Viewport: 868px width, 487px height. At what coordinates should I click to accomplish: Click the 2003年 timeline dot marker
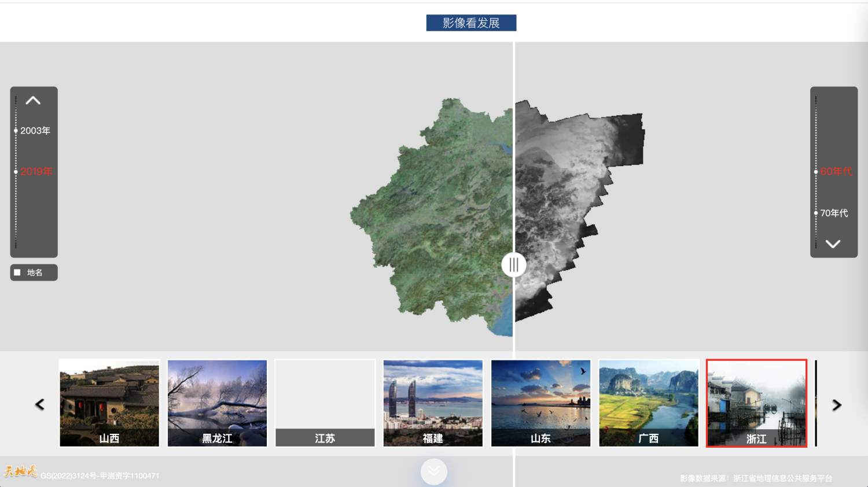(16, 131)
